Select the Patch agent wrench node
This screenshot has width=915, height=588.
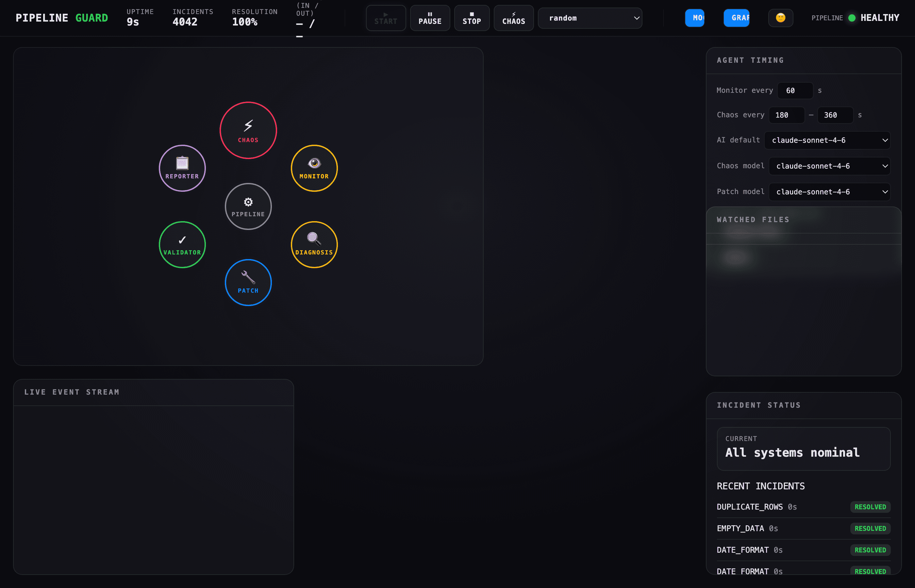(x=248, y=283)
